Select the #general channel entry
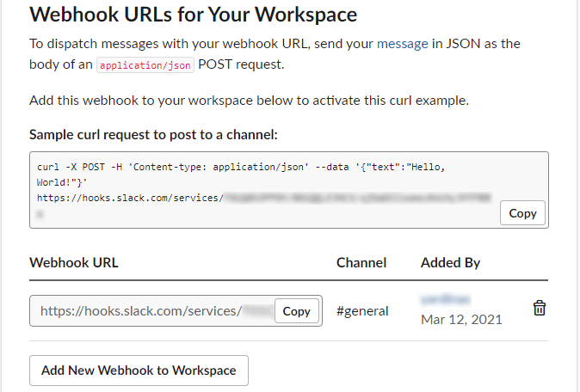The height and width of the screenshot is (392, 580). tap(361, 311)
